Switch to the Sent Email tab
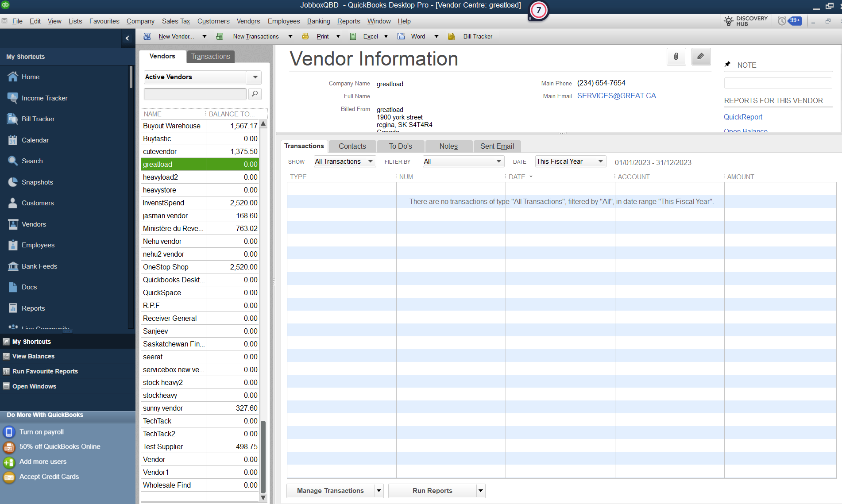This screenshot has width=842, height=504. pos(497,146)
